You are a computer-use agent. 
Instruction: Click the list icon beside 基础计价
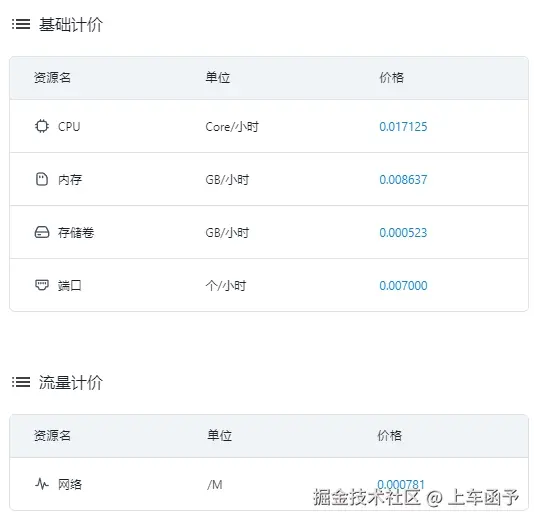(21, 24)
